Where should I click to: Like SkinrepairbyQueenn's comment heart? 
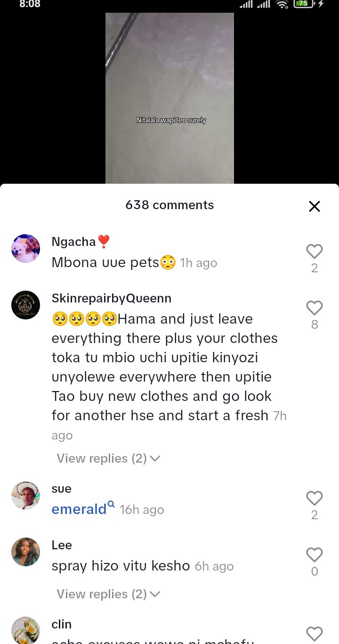[315, 308]
